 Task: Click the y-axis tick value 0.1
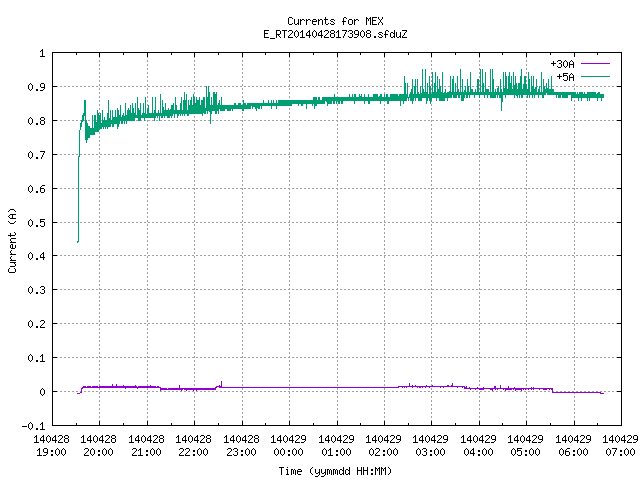36,358
